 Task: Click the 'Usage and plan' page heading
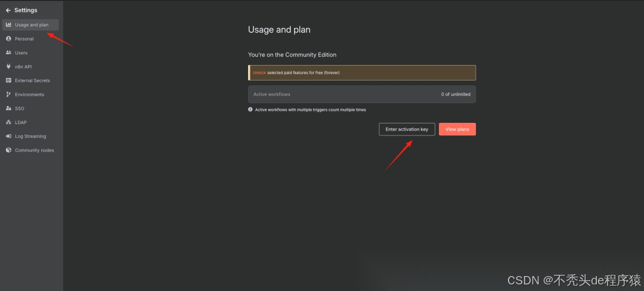pos(279,30)
